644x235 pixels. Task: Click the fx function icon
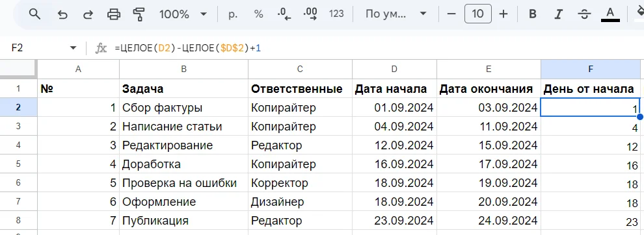(x=101, y=49)
